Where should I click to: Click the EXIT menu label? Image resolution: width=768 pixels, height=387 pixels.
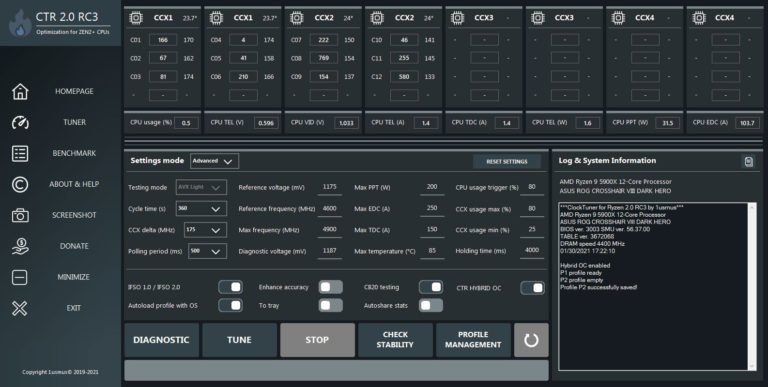74,308
